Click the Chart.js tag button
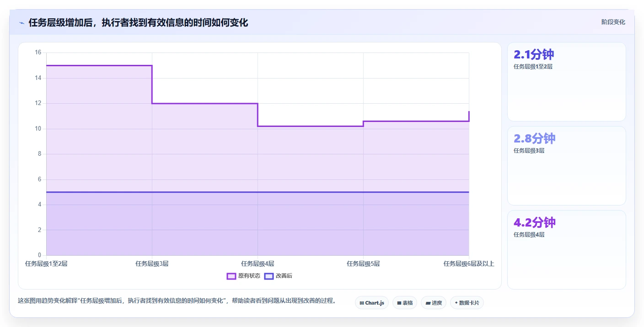Image resolution: width=644 pixels, height=327 pixels. [371, 303]
